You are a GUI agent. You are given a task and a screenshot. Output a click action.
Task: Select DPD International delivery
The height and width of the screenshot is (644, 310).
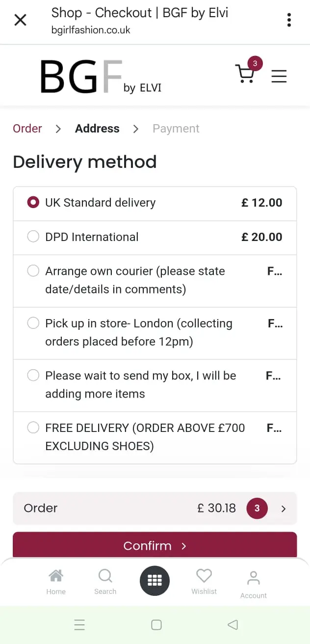pos(33,237)
